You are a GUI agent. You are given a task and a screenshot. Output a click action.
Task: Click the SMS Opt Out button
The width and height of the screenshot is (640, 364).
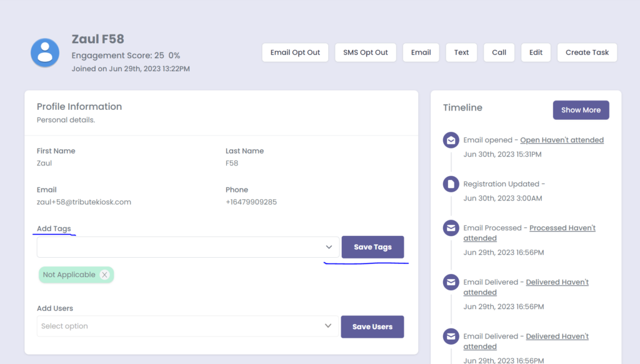point(366,52)
